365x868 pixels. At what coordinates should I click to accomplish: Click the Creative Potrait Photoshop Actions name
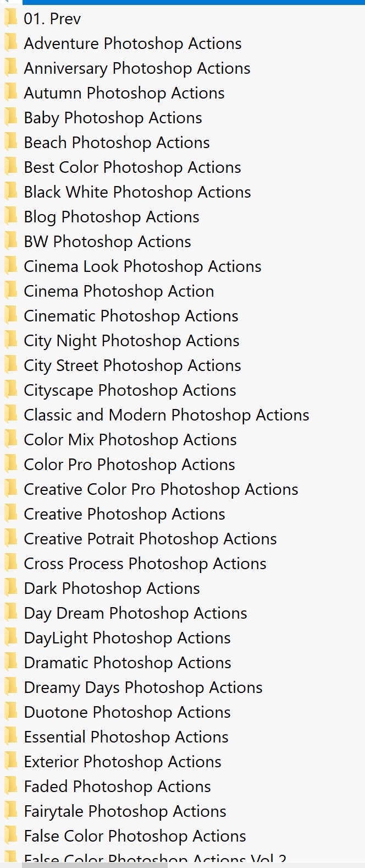(150, 539)
